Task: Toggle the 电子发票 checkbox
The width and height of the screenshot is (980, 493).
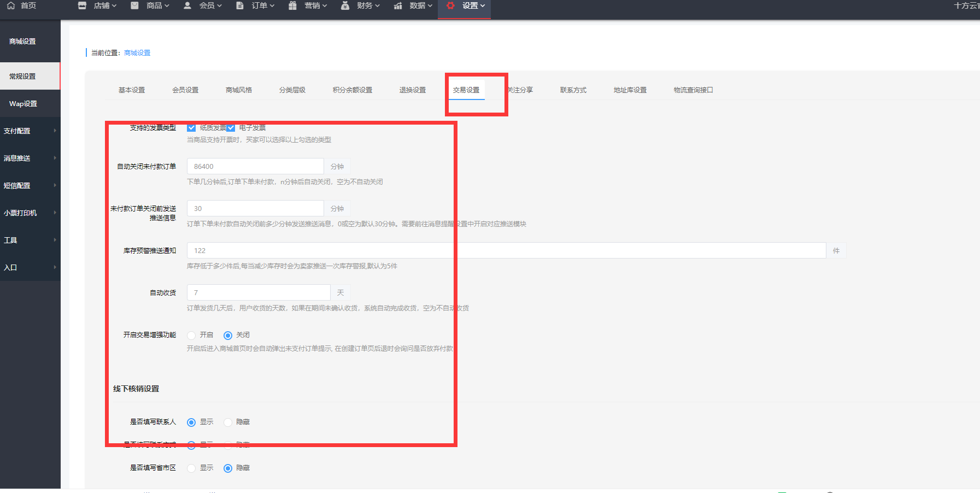Action: [x=231, y=128]
